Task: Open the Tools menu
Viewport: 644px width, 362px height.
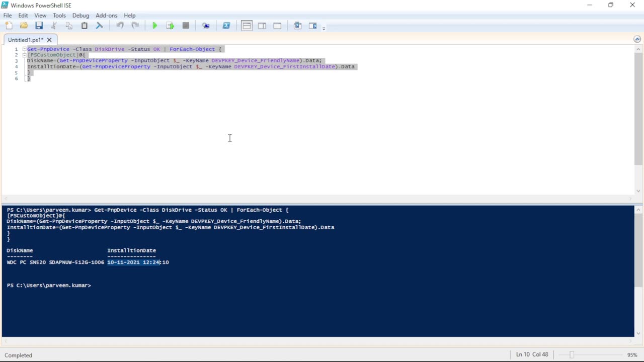Action: (59, 16)
